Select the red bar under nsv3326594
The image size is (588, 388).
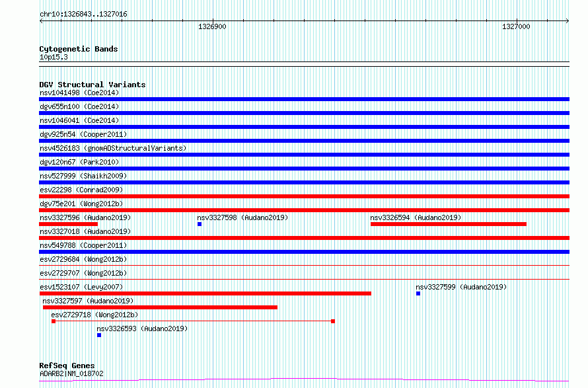(x=449, y=224)
